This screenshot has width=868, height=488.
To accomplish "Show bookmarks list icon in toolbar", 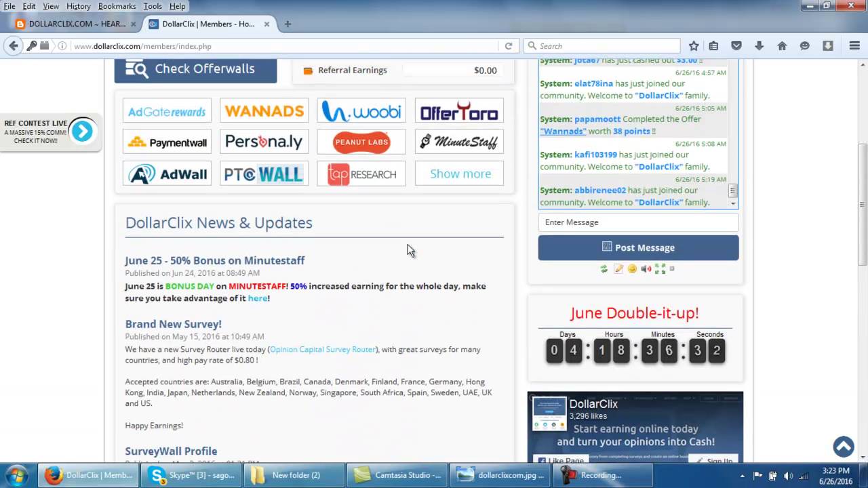I will coord(713,46).
